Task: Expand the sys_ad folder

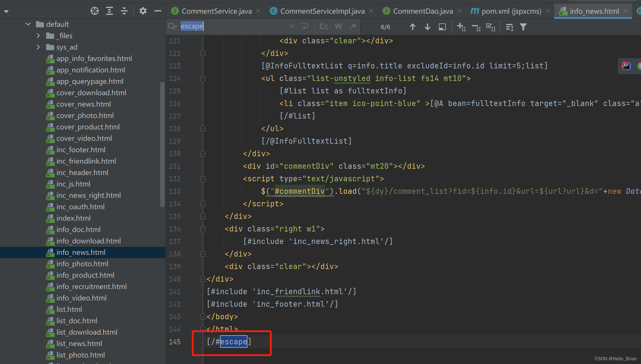Action: pos(38,47)
